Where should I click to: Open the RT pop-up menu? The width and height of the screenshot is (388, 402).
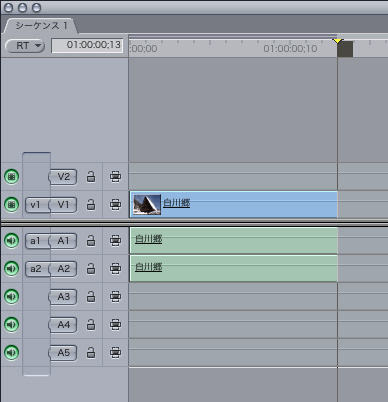pyautogui.click(x=25, y=46)
